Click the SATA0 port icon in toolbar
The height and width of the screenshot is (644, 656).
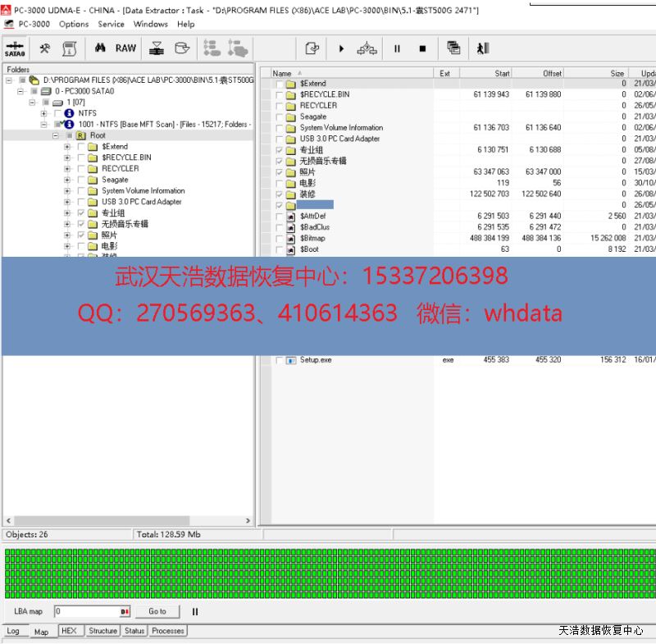[15, 48]
